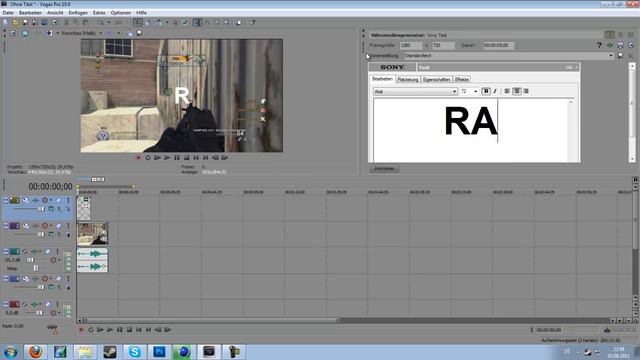This screenshot has height=360, width=640.
Task: Toggle bold formatting in the text editor
Action: 486,91
